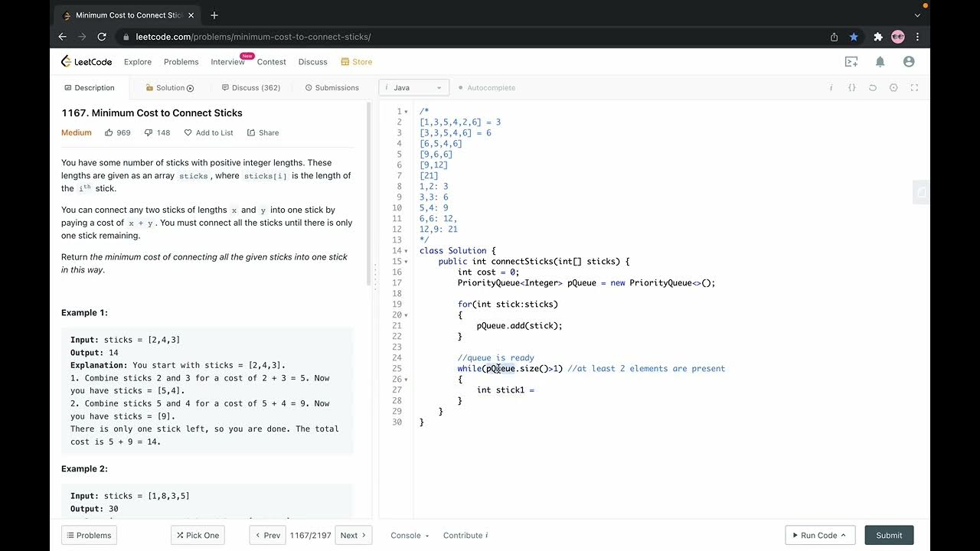Click the feedback tab on right edge
This screenshot has width=980, height=551.
921,192
